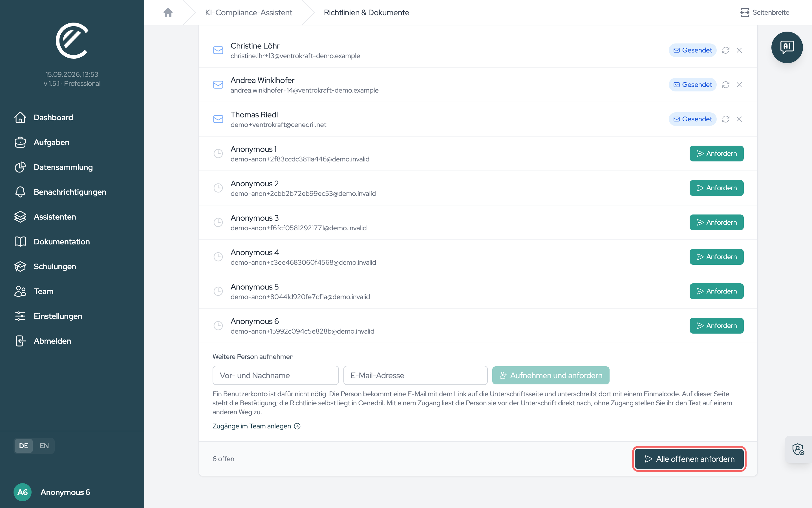Go to Datensammlung section
Viewport: 812px width, 508px height.
(54, 167)
